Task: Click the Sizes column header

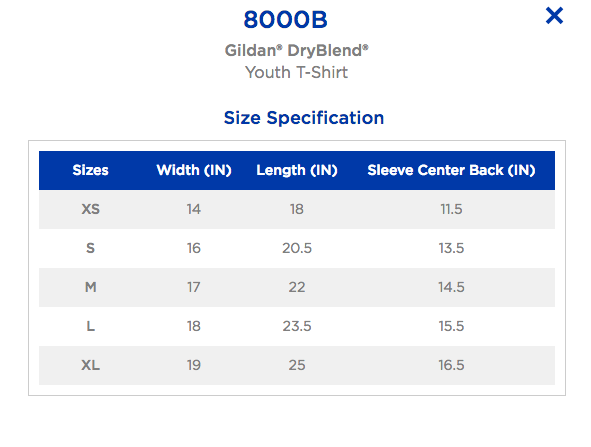Action: click(x=90, y=170)
